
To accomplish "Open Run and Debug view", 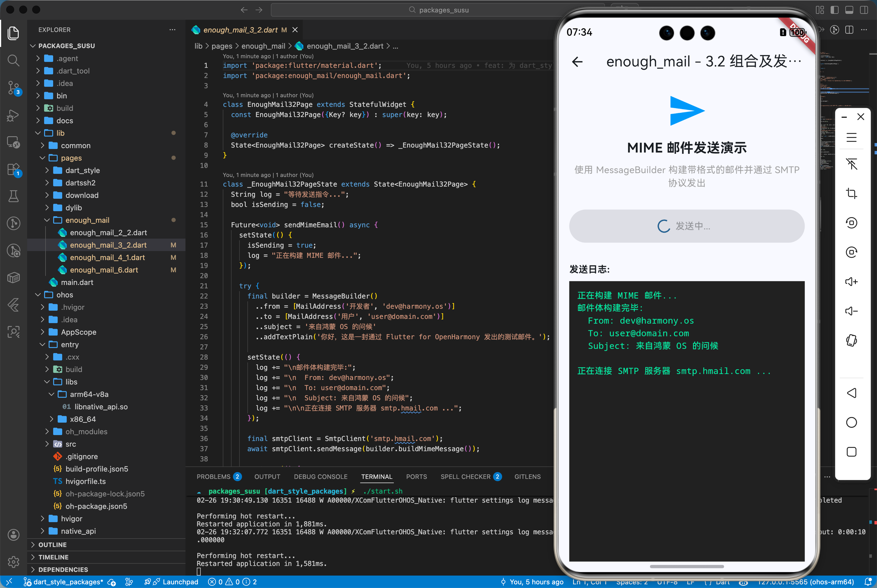I will coord(14,116).
